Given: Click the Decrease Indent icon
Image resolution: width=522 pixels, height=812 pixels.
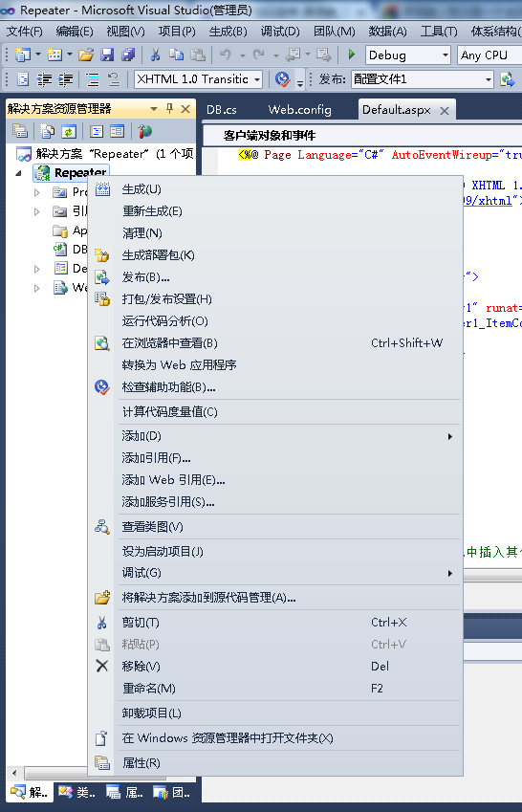Looking at the screenshot, I should (45, 79).
